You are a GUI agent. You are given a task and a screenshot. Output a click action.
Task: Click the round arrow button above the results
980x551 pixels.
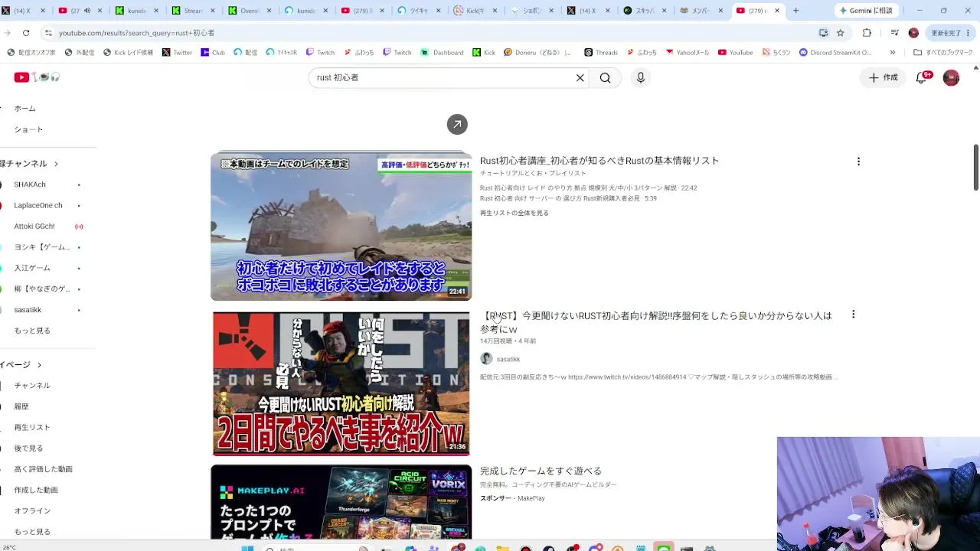pyautogui.click(x=457, y=124)
